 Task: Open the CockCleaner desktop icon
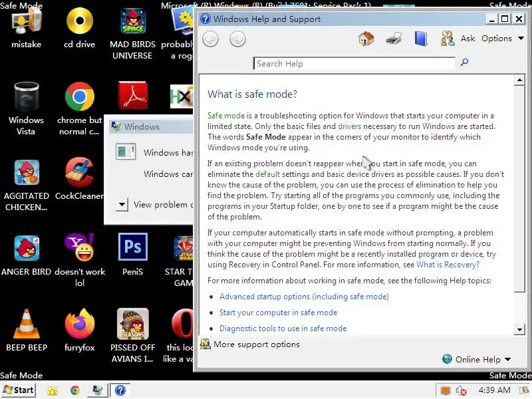(79, 179)
